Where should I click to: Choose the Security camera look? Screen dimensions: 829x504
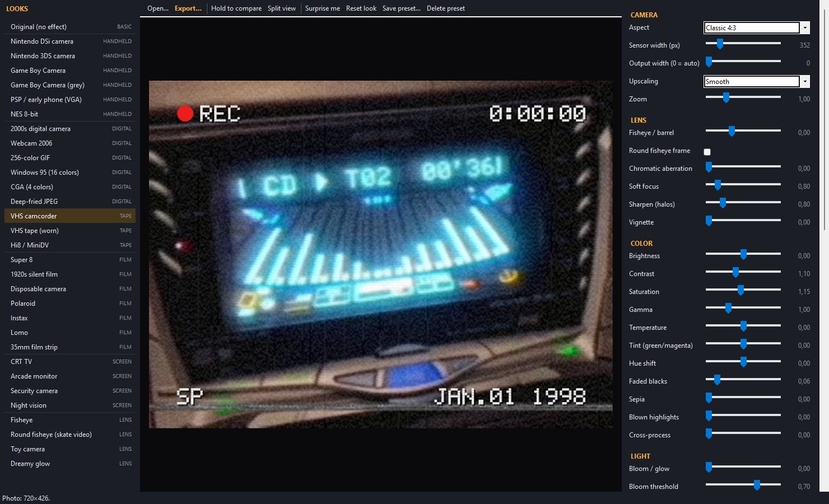point(70,391)
